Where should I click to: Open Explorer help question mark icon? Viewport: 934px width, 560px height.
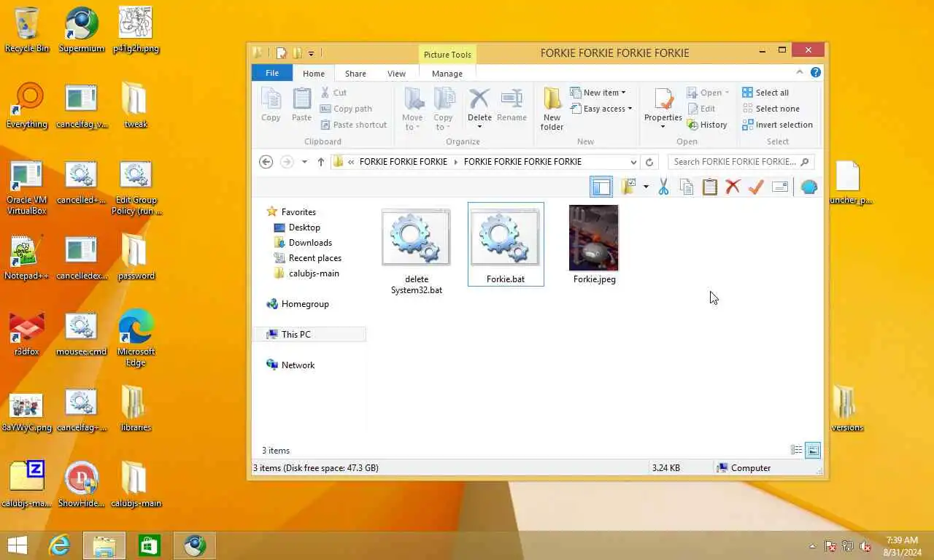pos(816,72)
